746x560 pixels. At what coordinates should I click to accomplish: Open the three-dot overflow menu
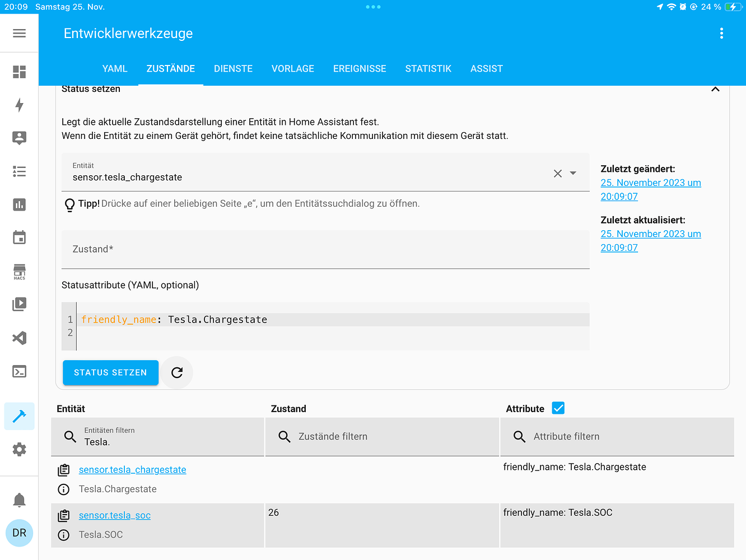click(x=722, y=34)
